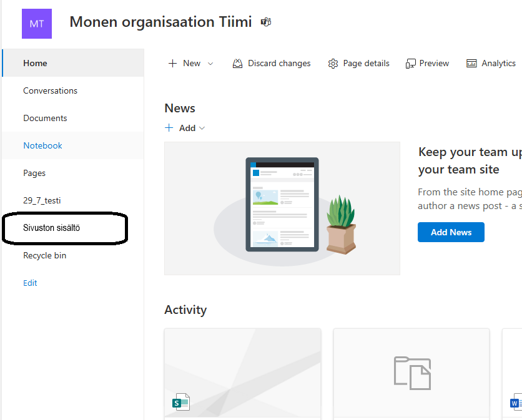Open Conversations in the left navigation
Screen dimensions: 522x420
50,90
